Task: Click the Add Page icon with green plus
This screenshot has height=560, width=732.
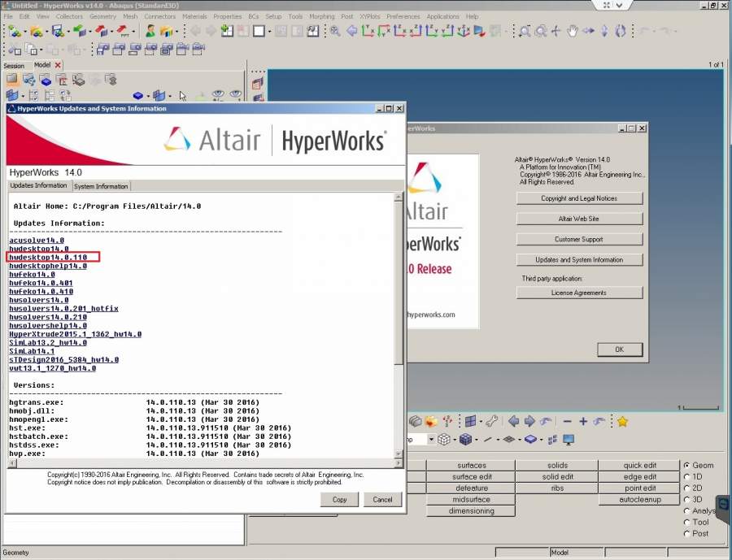Action: [228, 31]
